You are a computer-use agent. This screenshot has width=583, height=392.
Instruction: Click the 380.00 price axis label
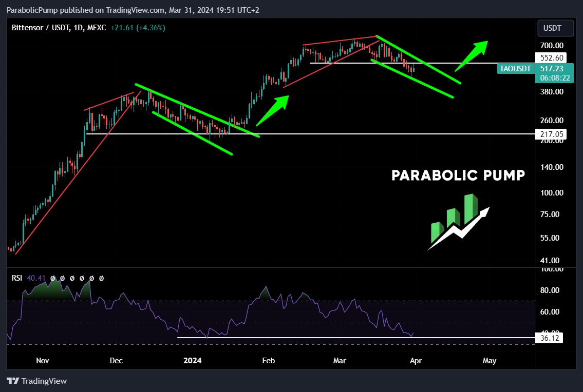(552, 91)
